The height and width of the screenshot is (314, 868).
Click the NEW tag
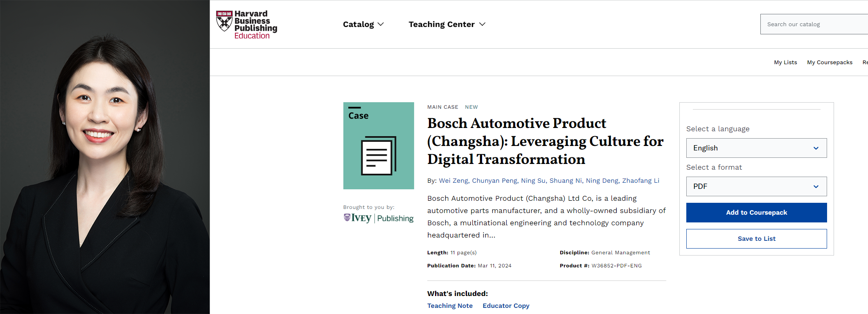tap(471, 107)
